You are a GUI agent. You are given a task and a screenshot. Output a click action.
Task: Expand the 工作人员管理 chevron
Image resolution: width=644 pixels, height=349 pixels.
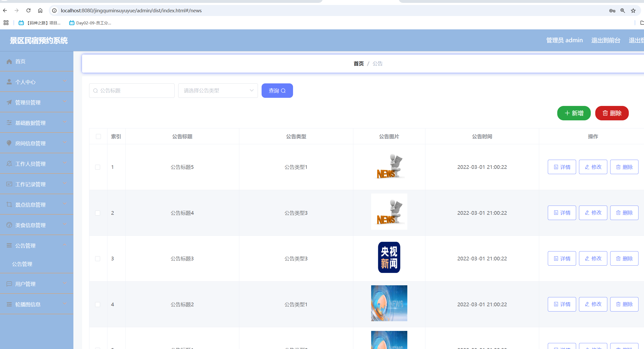click(x=65, y=163)
